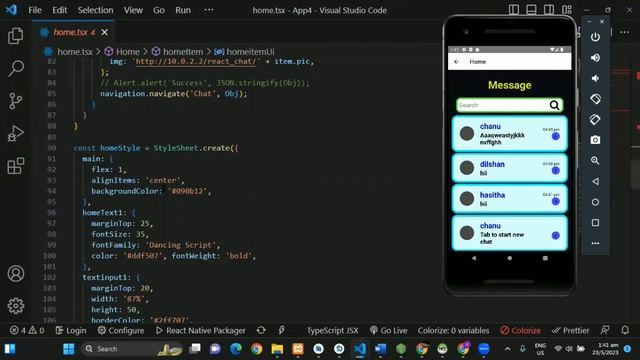
Task: Click Colorize: 0 variables status item
Action: pyautogui.click(x=453, y=330)
